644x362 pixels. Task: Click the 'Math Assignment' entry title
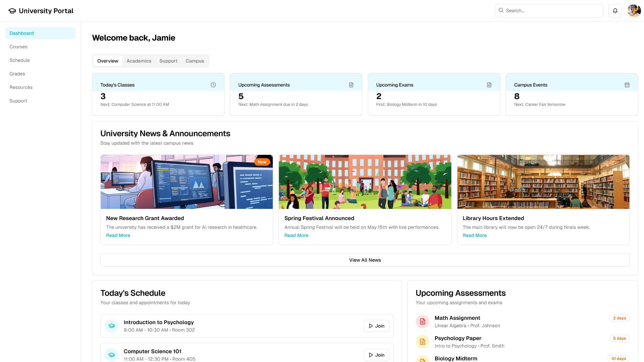coord(458,318)
